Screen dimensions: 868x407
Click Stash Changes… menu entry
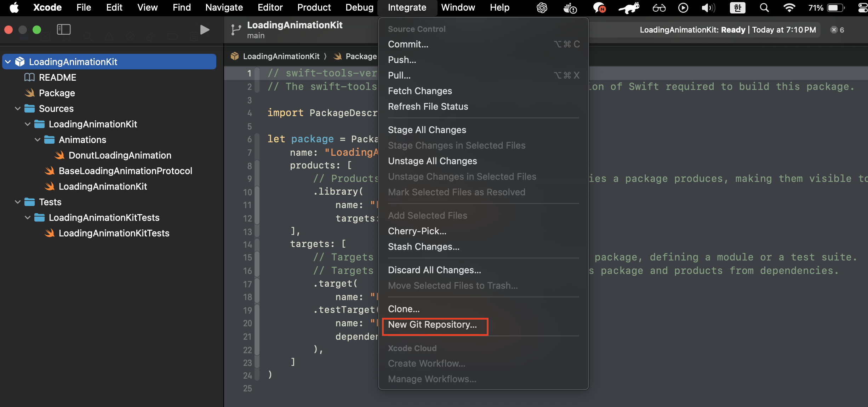pos(424,247)
